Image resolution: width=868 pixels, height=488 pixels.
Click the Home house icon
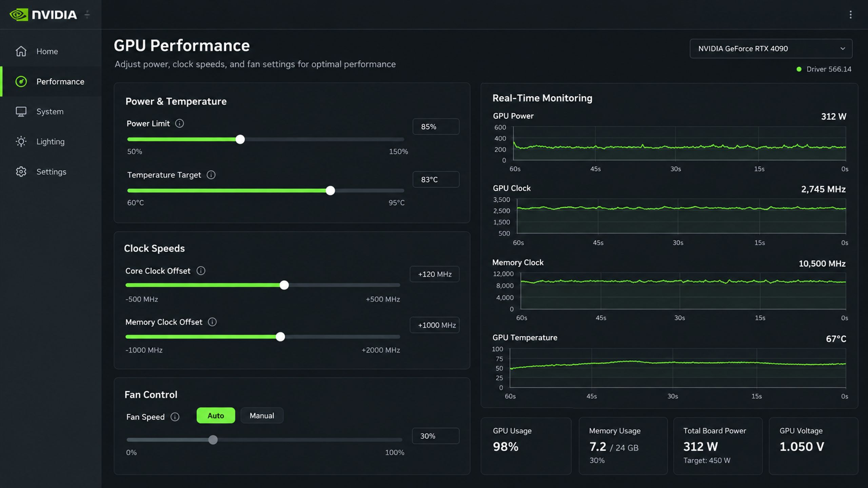click(21, 51)
